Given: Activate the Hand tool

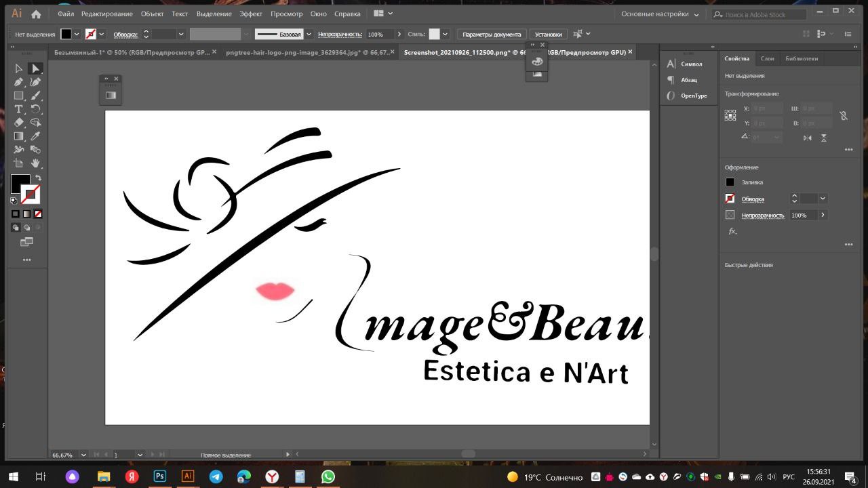Looking at the screenshot, I should (36, 163).
